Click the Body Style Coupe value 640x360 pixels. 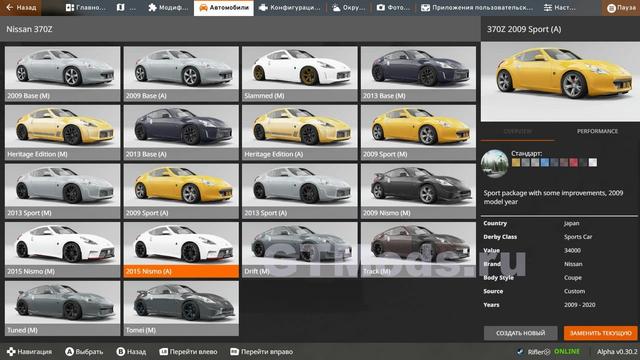(x=573, y=278)
